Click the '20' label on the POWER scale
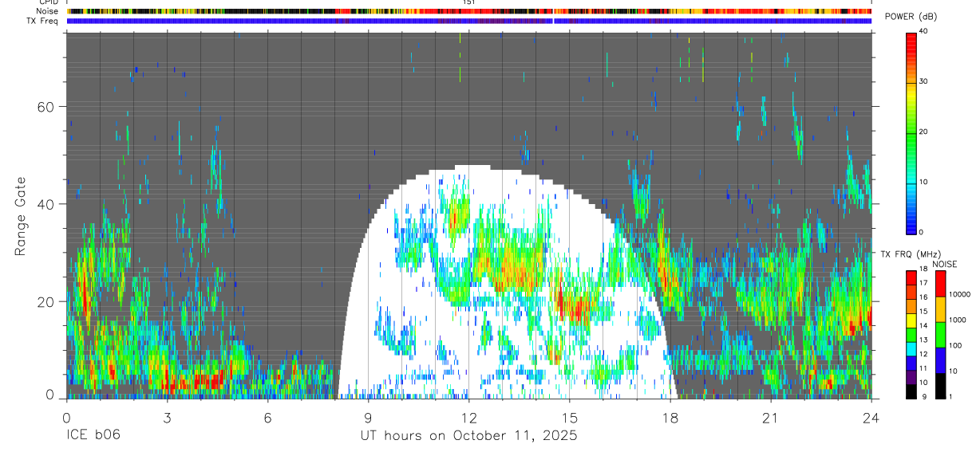Viewport: 980px width, 452px height. [923, 132]
